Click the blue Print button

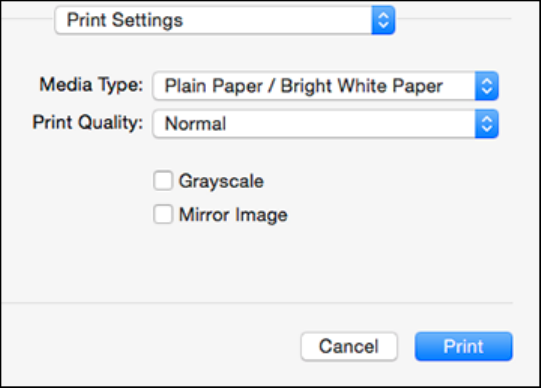463,346
